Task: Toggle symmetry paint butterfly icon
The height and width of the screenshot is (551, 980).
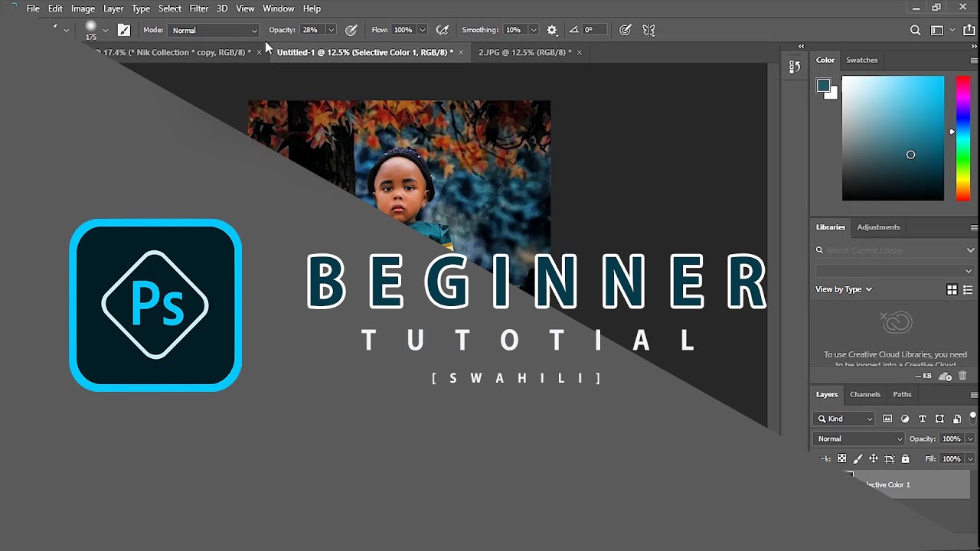Action: [649, 30]
